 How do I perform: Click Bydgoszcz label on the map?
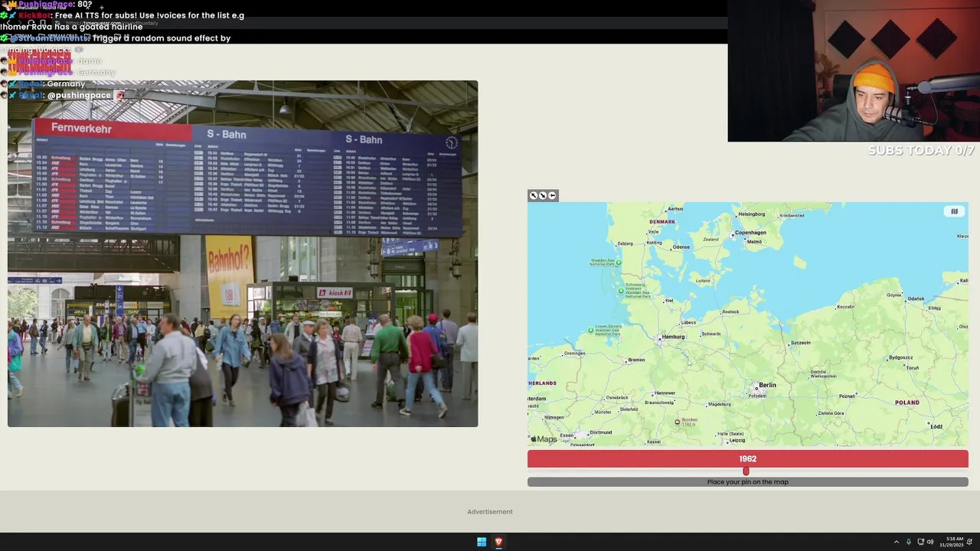(900, 357)
